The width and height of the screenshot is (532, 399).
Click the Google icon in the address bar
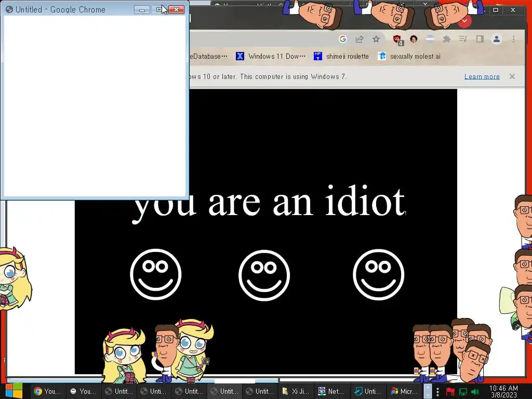tap(343, 39)
